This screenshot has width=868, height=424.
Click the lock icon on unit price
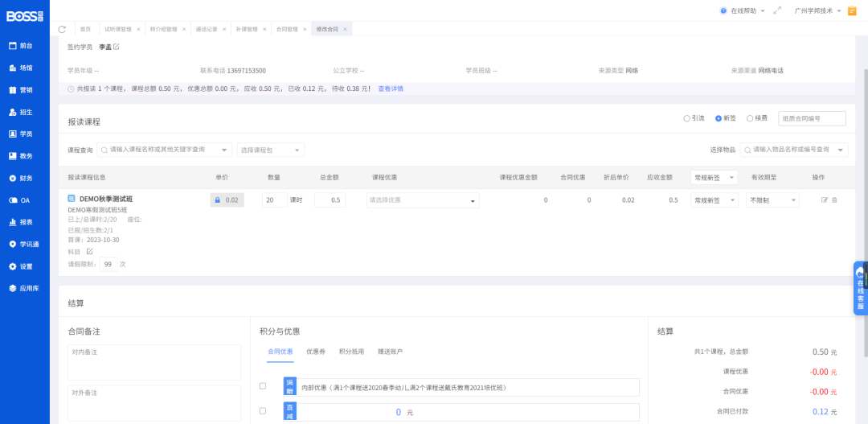tap(218, 200)
